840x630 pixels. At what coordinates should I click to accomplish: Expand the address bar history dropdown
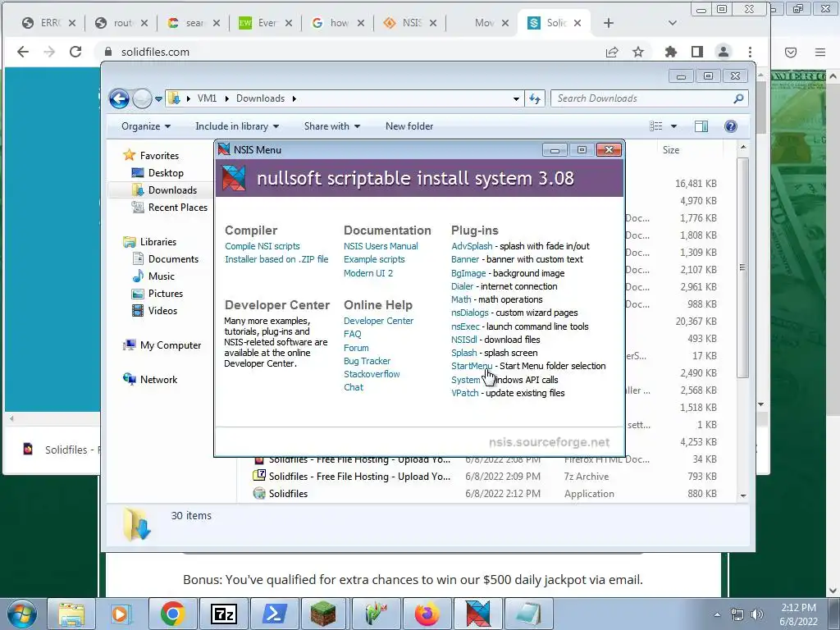516,99
